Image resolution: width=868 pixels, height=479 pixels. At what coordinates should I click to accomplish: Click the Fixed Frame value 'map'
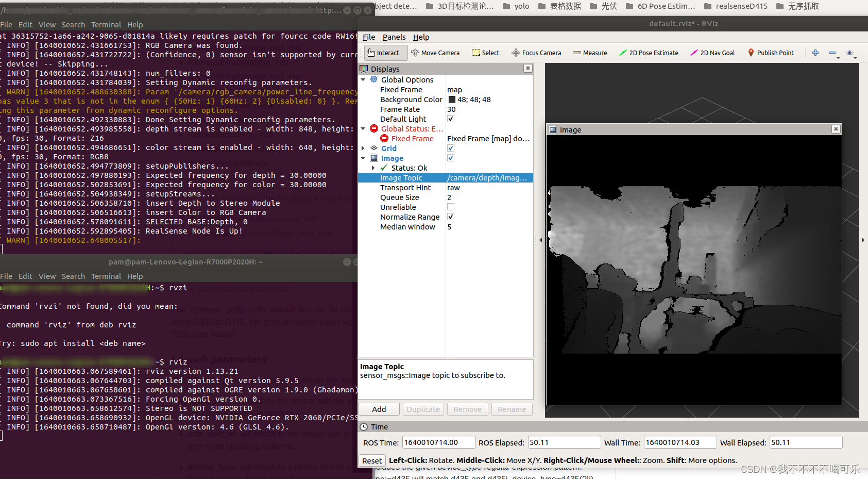coord(454,90)
